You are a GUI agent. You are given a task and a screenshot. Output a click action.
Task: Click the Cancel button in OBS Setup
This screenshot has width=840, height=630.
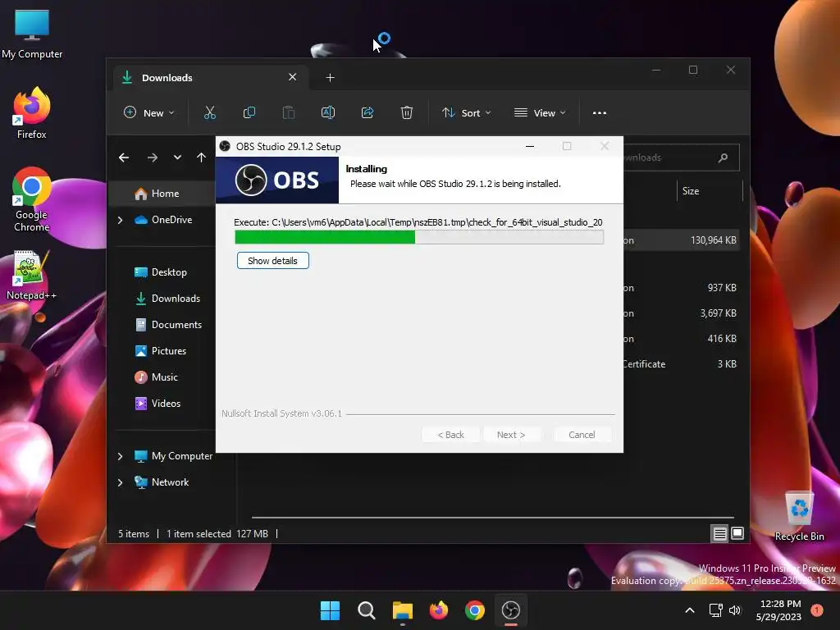tap(582, 435)
